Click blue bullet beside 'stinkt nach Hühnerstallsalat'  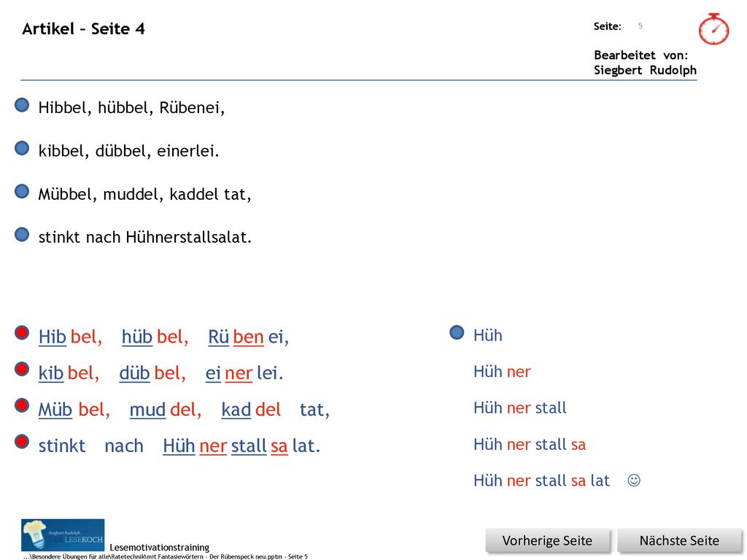22,234
